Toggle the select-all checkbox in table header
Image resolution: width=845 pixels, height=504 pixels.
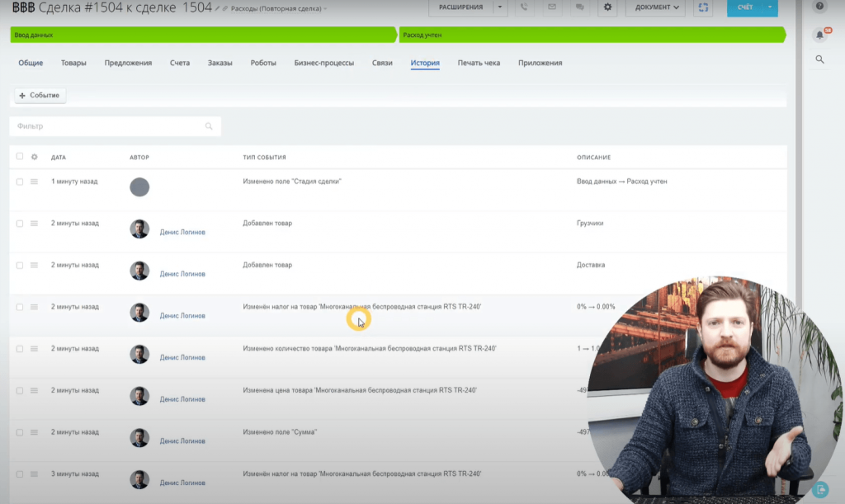[20, 156]
